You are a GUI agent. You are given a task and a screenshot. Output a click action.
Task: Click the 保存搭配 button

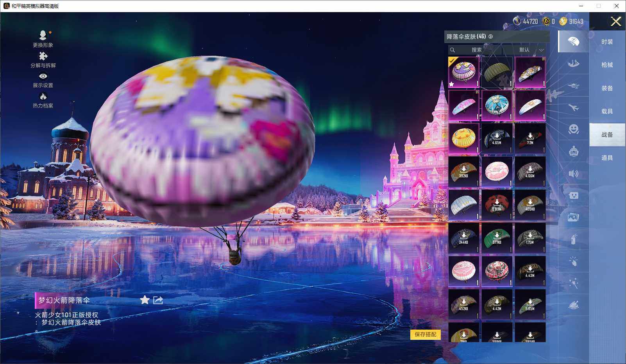[x=426, y=334]
